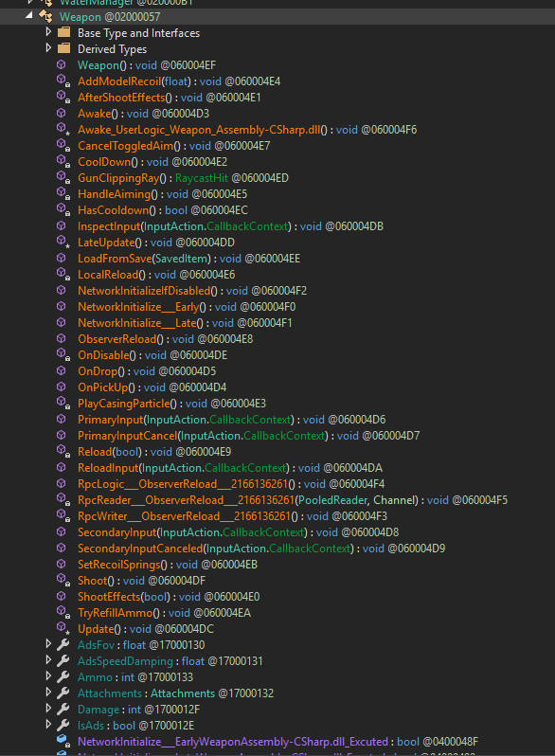555x756 pixels.
Task: Expand the Attachments property
Action: click(x=48, y=693)
